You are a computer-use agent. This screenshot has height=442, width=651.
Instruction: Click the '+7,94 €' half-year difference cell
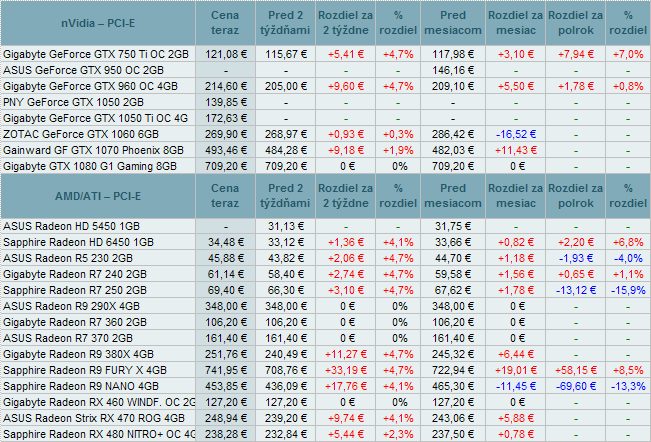tap(576, 54)
